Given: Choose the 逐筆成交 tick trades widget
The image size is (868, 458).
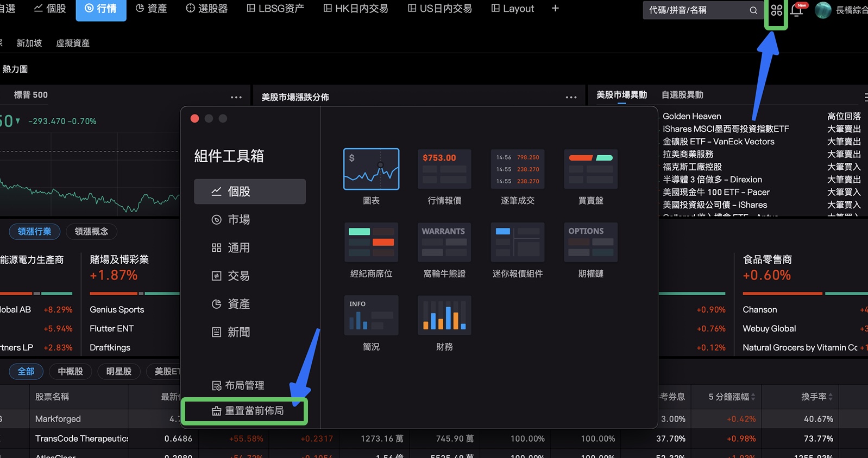Looking at the screenshot, I should [517, 169].
